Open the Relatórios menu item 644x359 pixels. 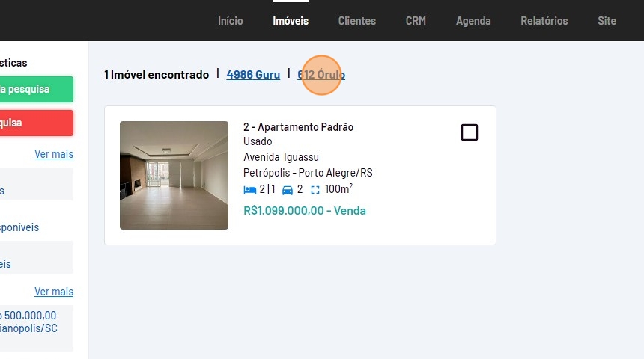pos(544,21)
